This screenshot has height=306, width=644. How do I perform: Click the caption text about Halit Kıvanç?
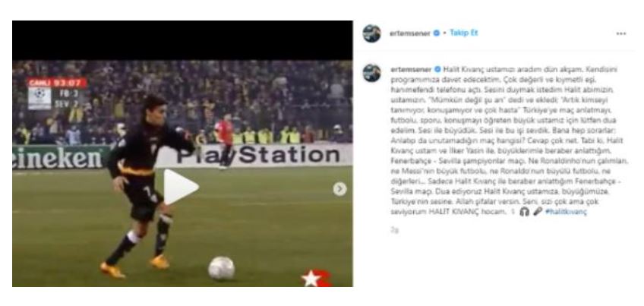510,141
